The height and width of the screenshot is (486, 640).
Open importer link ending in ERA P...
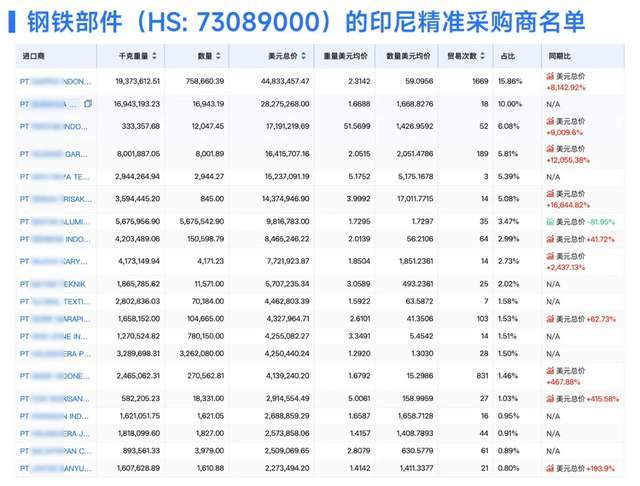point(55,354)
